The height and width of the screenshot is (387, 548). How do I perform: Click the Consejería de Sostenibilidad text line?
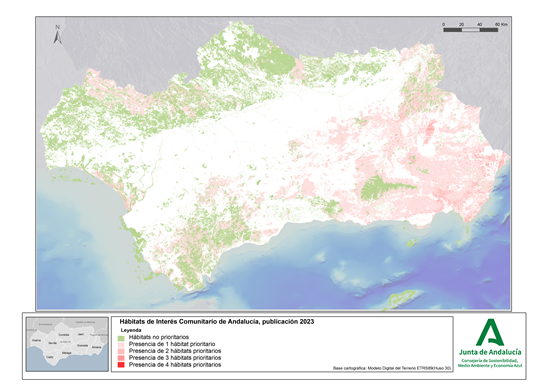click(490, 360)
